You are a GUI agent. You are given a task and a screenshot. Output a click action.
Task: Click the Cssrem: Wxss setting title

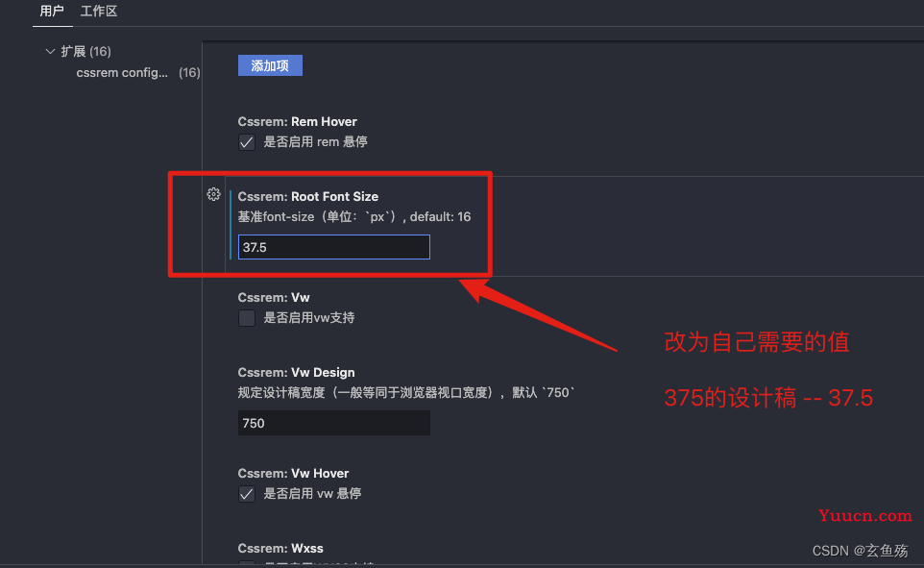click(x=280, y=548)
